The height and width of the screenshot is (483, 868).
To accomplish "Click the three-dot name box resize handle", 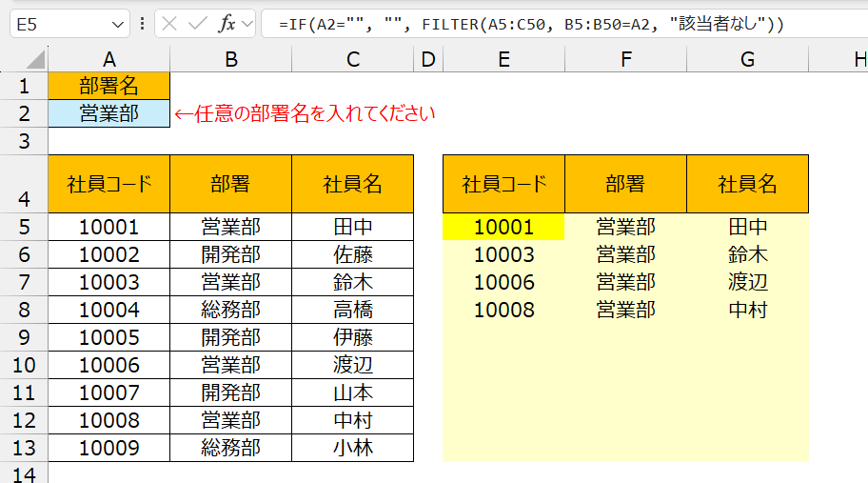I will [143, 24].
